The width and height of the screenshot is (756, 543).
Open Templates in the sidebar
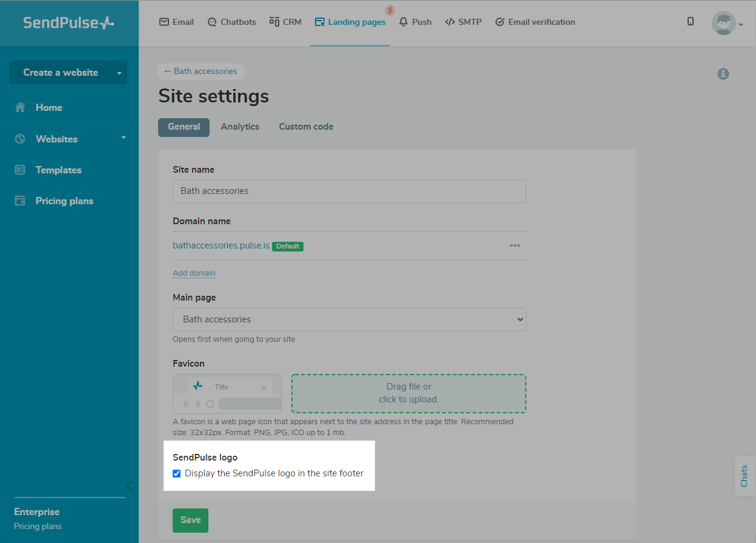(x=48, y=170)
